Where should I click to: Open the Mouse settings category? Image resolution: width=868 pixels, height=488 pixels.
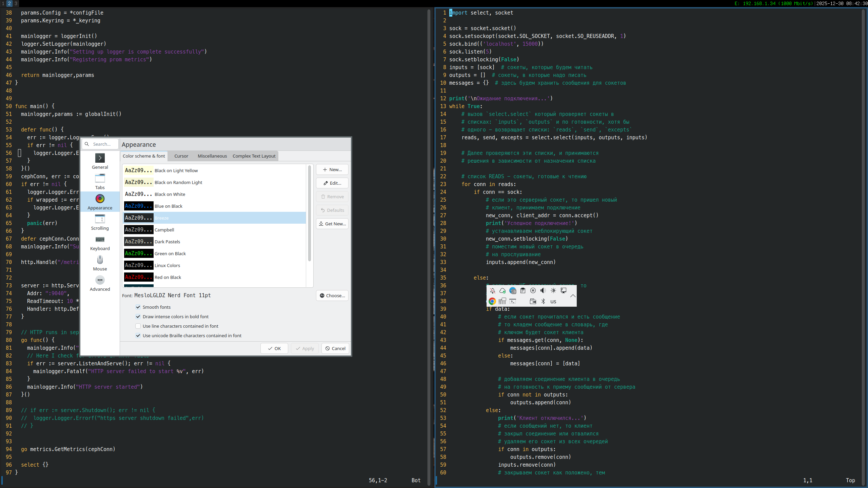point(100,263)
